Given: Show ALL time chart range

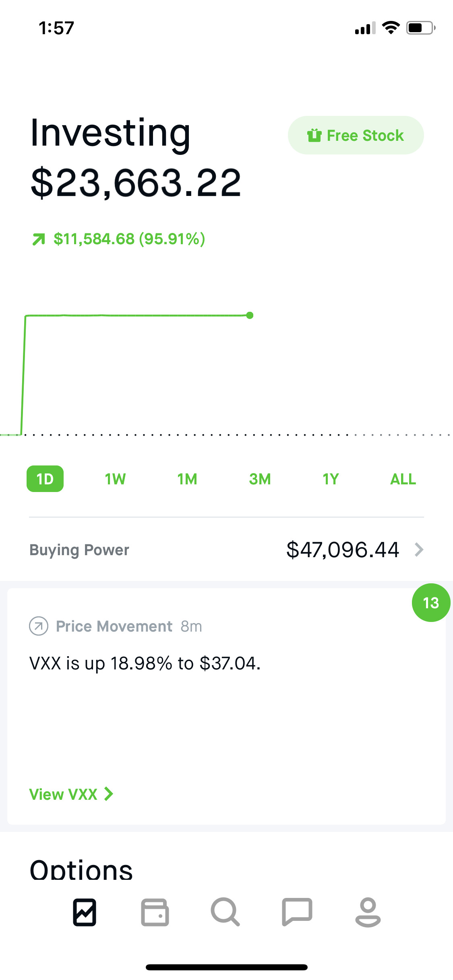Looking at the screenshot, I should point(403,479).
